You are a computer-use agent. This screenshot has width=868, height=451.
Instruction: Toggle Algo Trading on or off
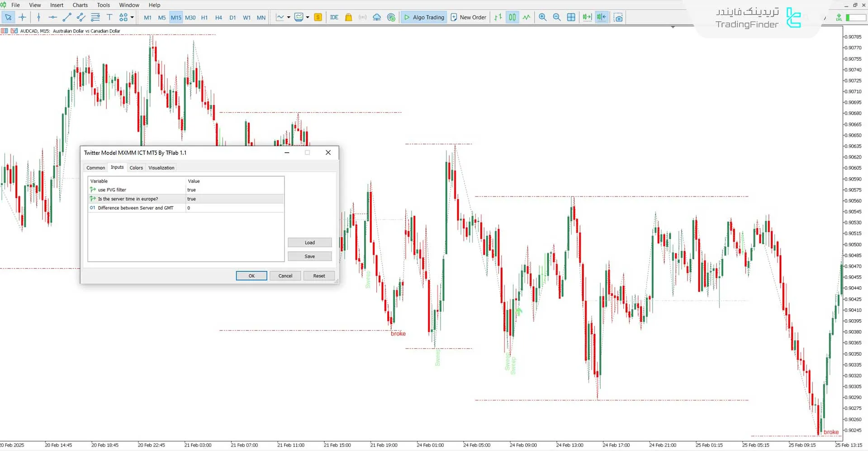(424, 17)
